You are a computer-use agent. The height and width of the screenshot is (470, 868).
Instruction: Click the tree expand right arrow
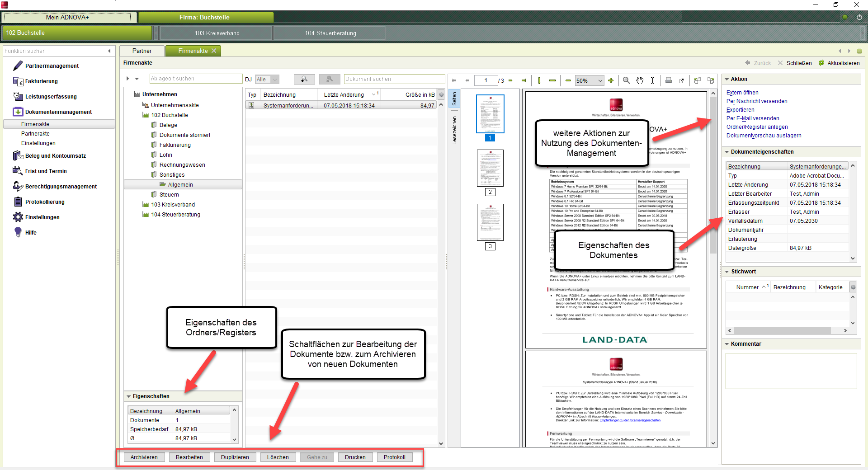click(x=128, y=79)
